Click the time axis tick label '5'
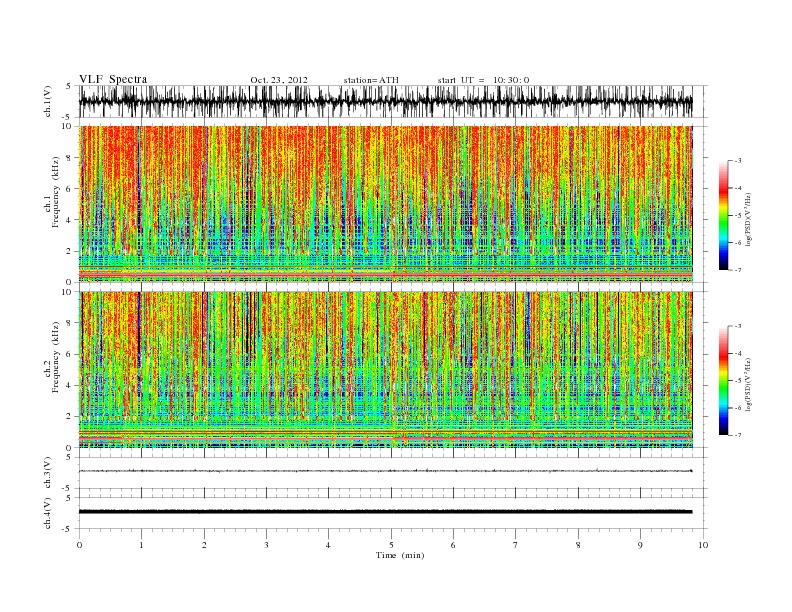 (391, 545)
